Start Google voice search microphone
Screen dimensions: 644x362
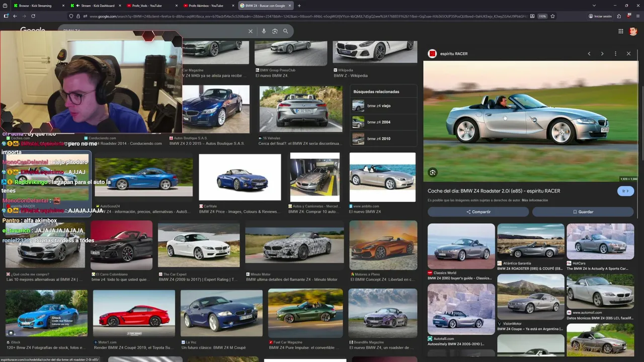point(264,31)
